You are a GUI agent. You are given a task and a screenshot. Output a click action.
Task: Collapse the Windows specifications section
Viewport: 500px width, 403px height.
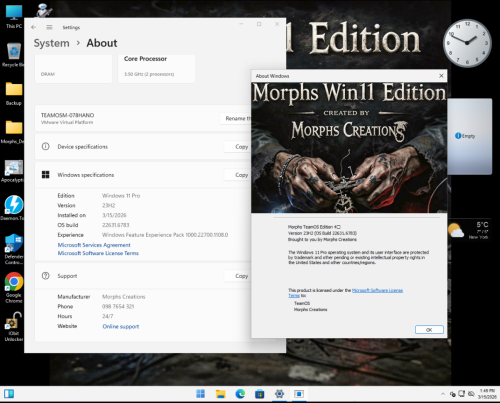pyautogui.click(x=144, y=175)
